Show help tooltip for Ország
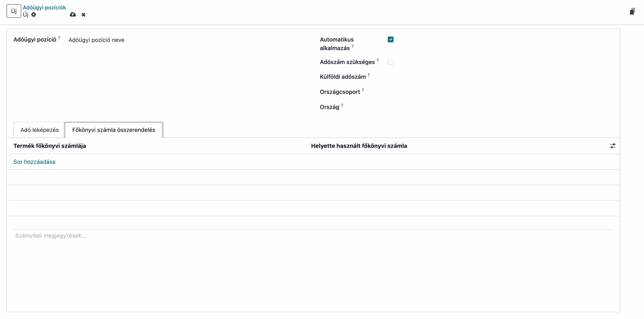The width and height of the screenshot is (644, 319). (x=342, y=105)
